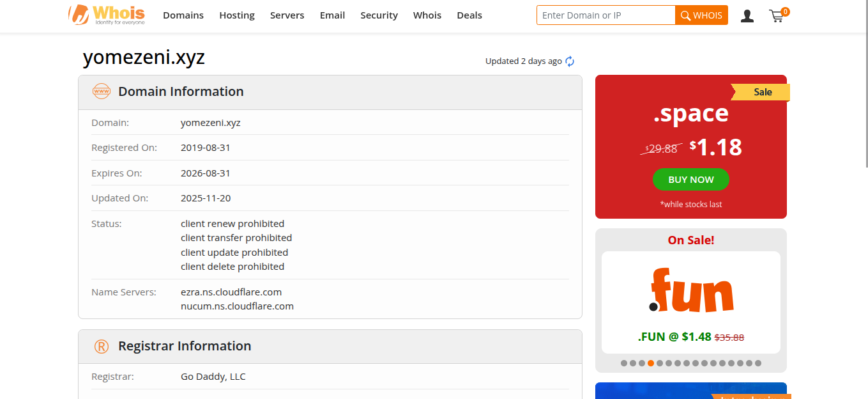Viewport: 868px width, 399px height.
Task: Click the On Sale! heading
Action: point(691,240)
